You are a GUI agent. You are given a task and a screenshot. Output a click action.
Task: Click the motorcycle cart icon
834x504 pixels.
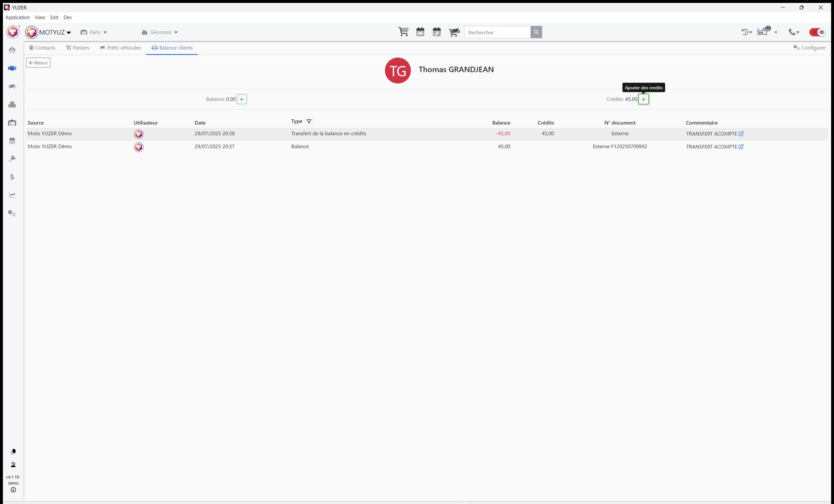[x=454, y=32]
